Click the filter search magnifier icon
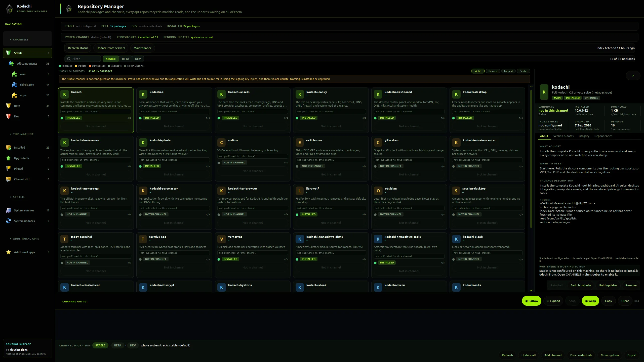644x362 pixels. (x=69, y=59)
